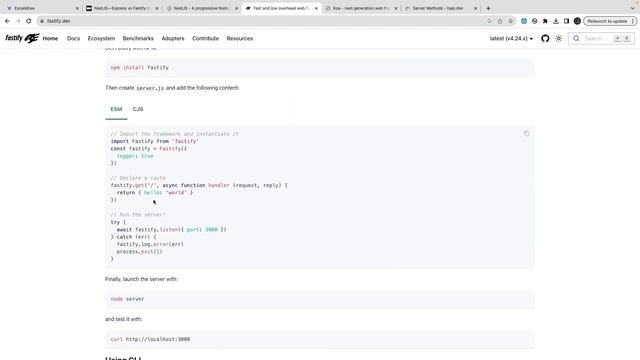This screenshot has height=360, width=640.
Task: Open the browser profile avatar
Action: (x=577, y=21)
